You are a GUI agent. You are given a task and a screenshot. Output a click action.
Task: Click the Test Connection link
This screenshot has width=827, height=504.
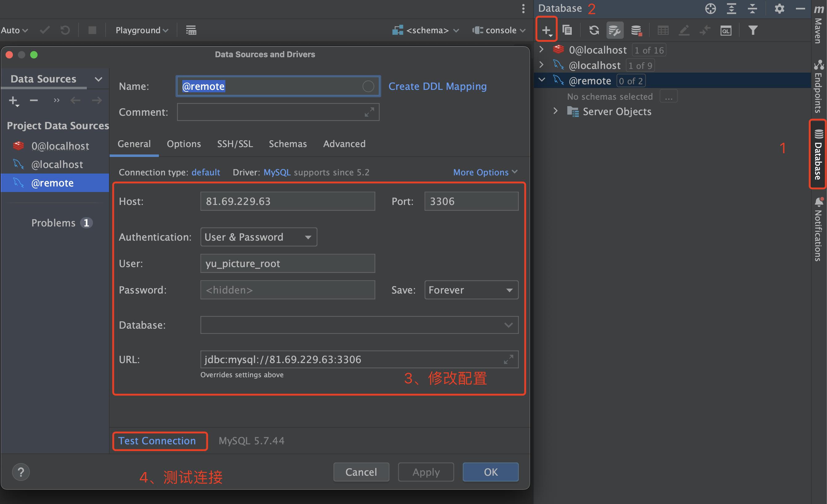157,441
